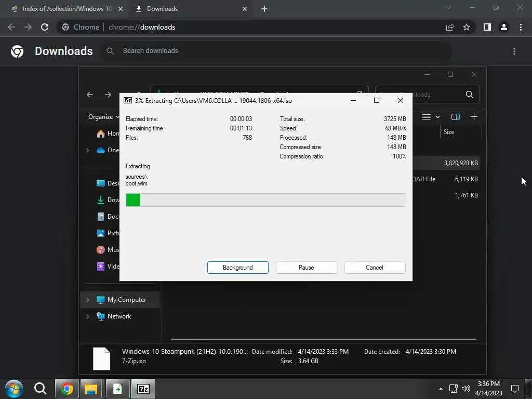Image resolution: width=532 pixels, height=399 pixels.
Task: Switch to Chrome in taskbar
Action: 67,389
